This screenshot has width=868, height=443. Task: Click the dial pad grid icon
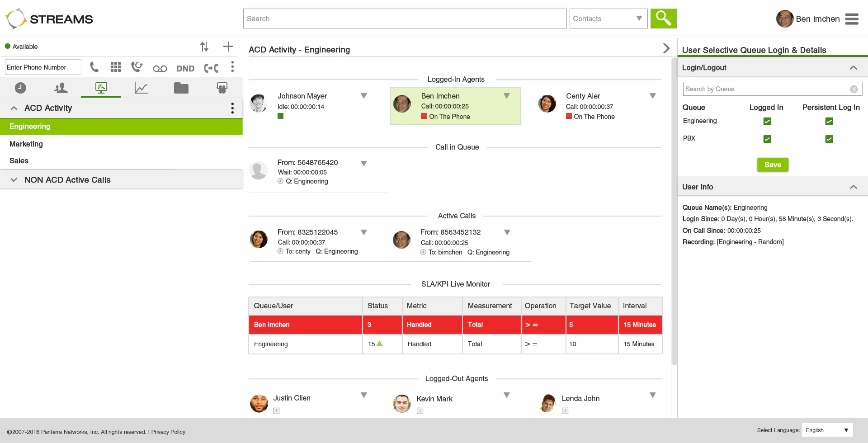coord(116,67)
